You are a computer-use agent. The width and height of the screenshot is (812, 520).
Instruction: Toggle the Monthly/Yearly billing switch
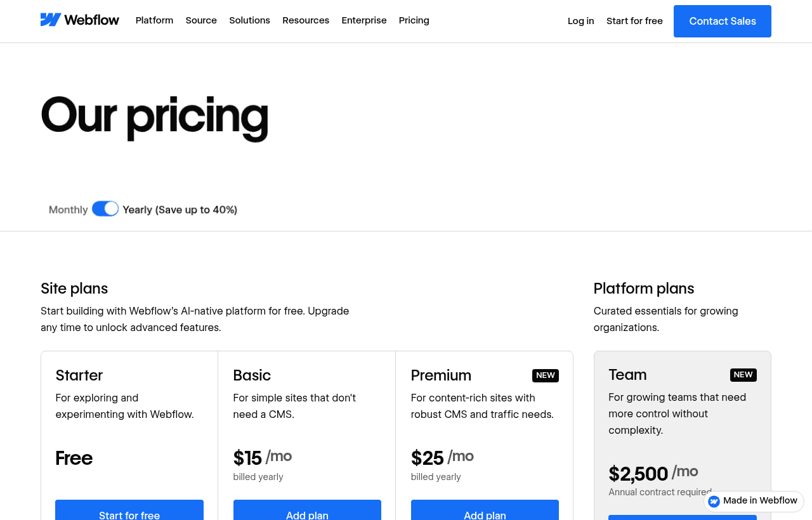click(105, 209)
